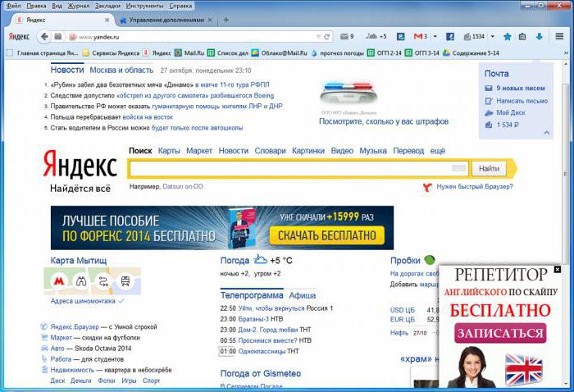Open the Файл menu
Image resolution: width=574 pixels, height=392 pixels.
14,6
